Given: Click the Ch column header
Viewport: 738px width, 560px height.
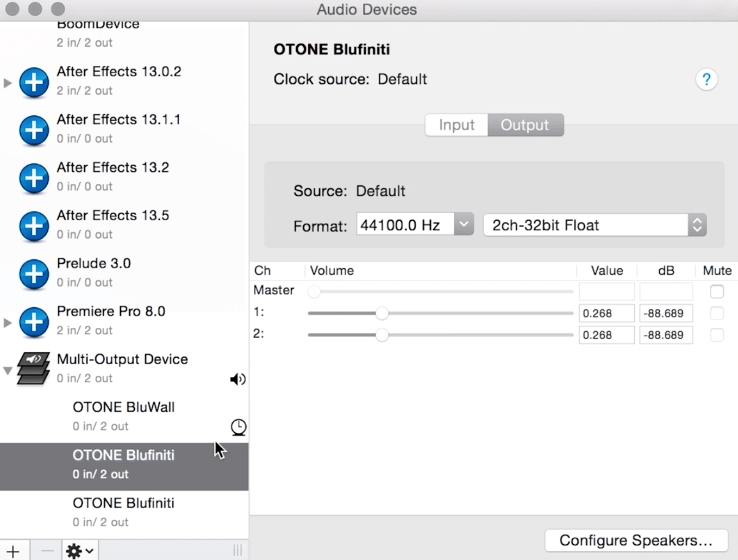Looking at the screenshot, I should (x=262, y=271).
